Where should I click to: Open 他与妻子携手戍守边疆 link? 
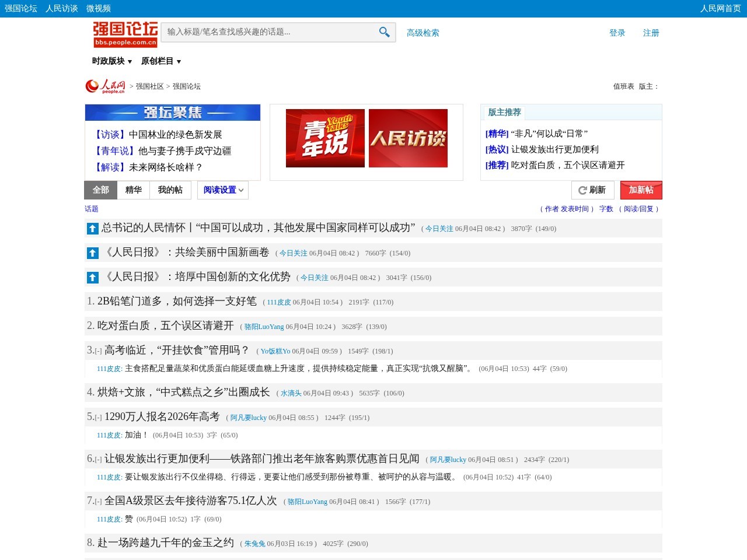(x=184, y=151)
